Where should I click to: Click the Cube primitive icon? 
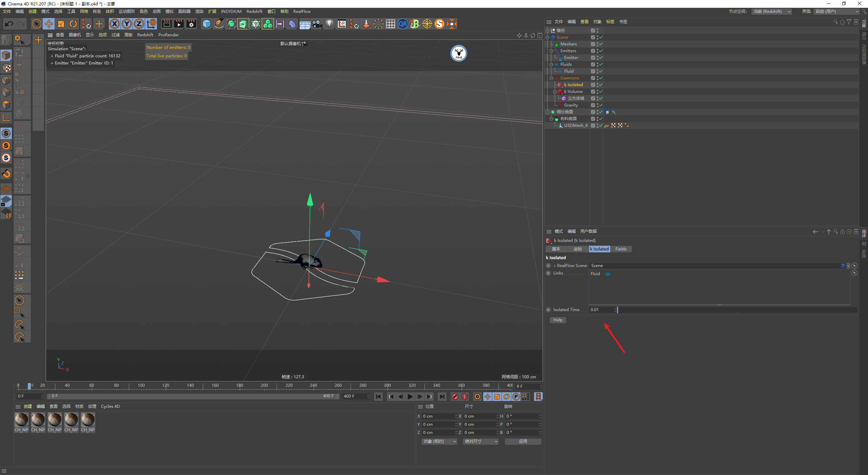(x=206, y=24)
